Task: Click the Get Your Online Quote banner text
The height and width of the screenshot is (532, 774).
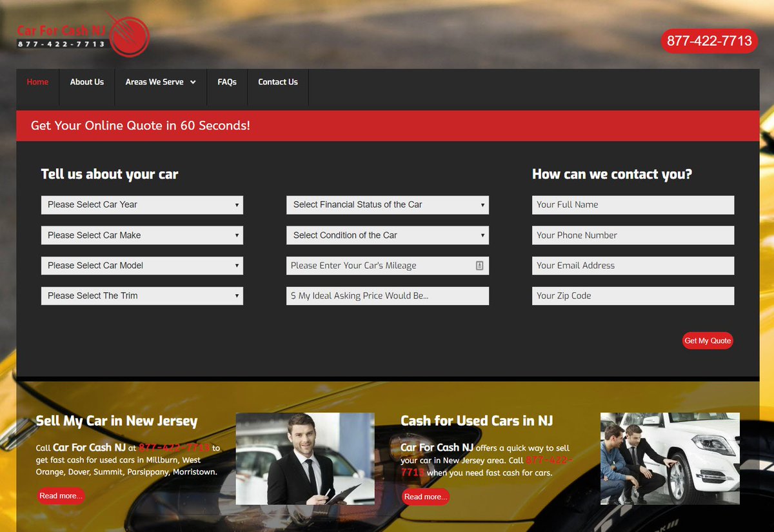Action: pyautogui.click(x=141, y=126)
